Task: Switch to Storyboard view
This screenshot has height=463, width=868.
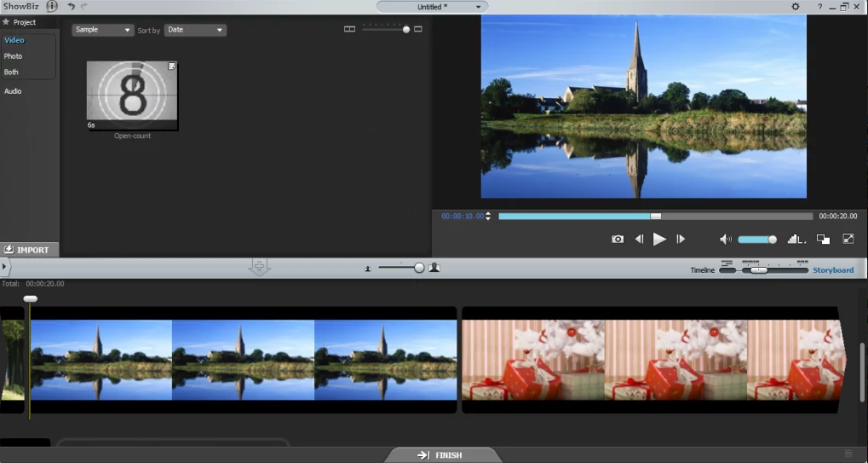Action: point(832,270)
